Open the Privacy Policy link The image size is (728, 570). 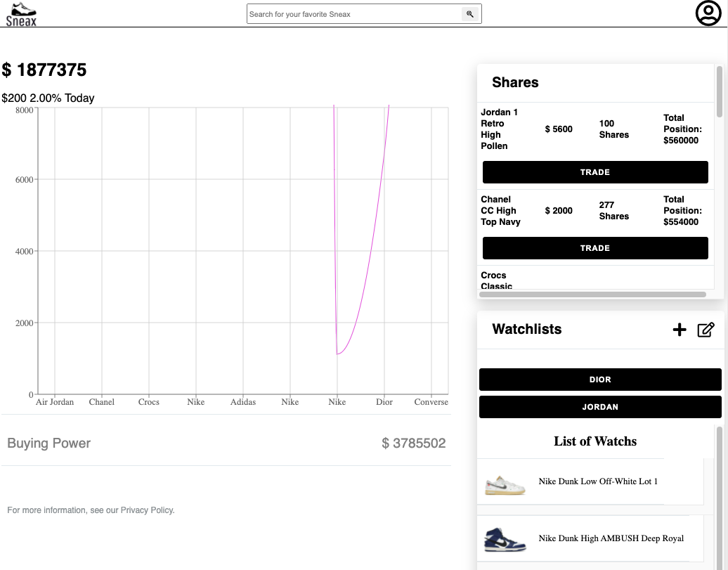[147, 510]
